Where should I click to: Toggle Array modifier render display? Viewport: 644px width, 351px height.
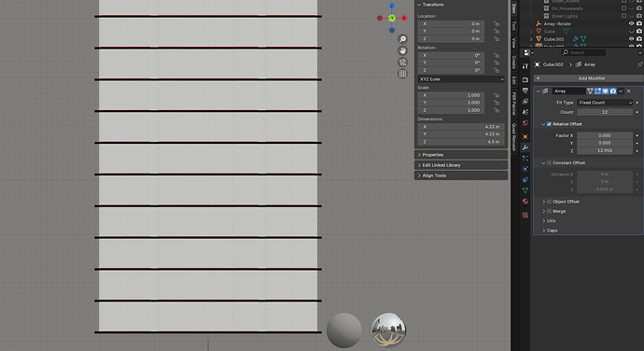[613, 91]
